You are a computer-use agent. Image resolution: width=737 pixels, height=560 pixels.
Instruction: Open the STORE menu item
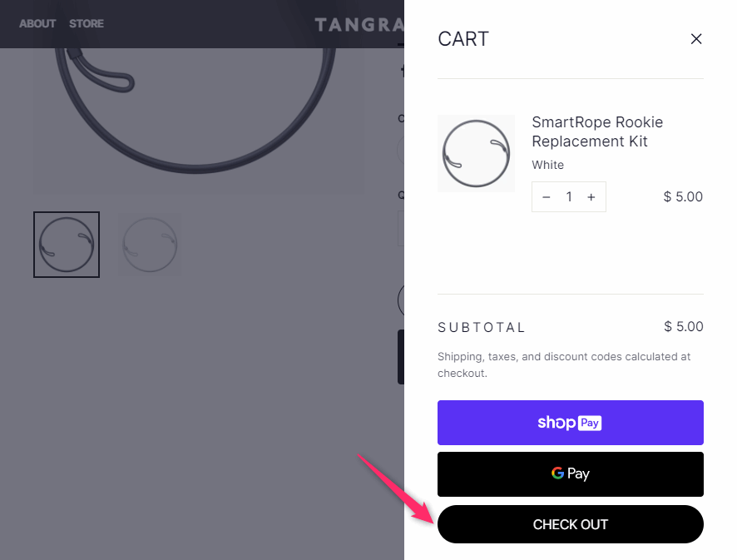[x=87, y=23]
